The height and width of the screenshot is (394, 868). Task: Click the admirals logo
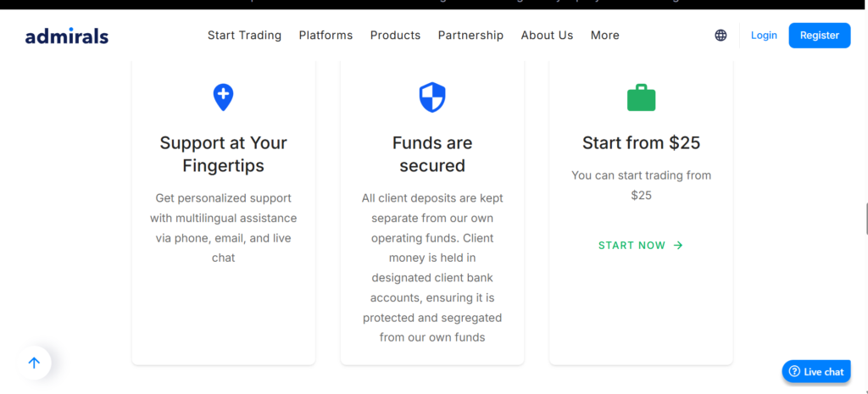point(67,36)
